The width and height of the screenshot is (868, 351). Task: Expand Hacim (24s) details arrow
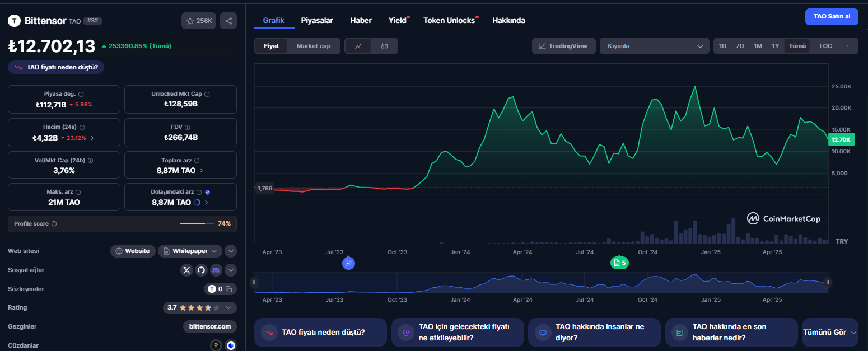pos(92,138)
